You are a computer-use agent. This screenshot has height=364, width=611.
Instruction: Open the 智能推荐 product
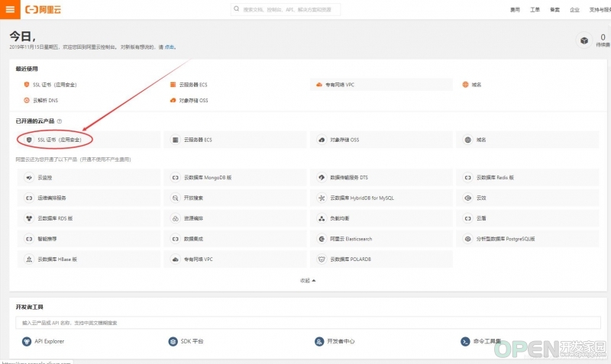tap(89, 239)
